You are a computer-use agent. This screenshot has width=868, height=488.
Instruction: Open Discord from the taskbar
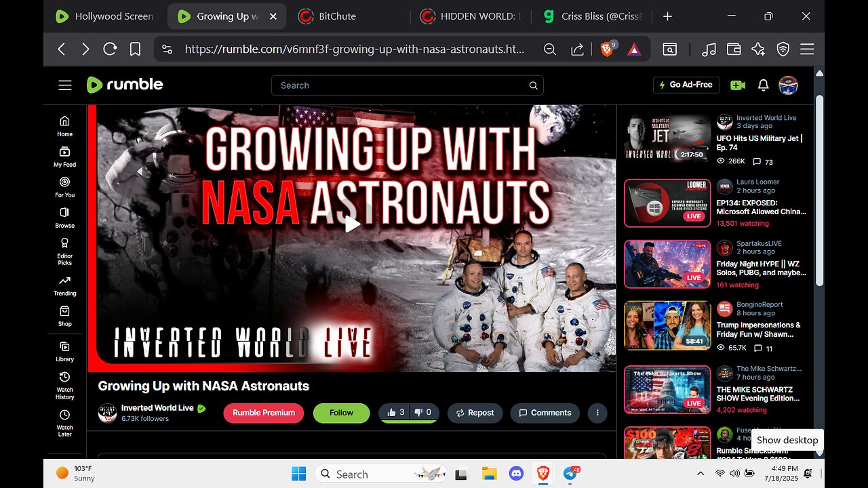(x=516, y=474)
